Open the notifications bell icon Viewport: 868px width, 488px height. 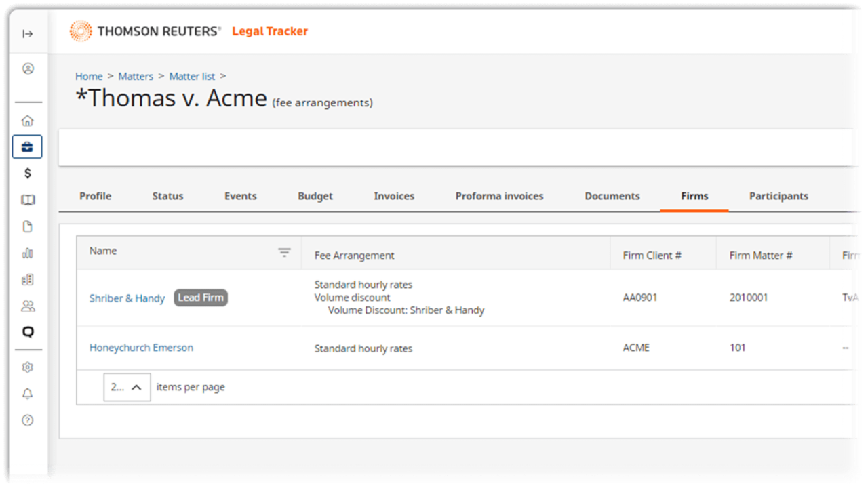pyautogui.click(x=28, y=394)
